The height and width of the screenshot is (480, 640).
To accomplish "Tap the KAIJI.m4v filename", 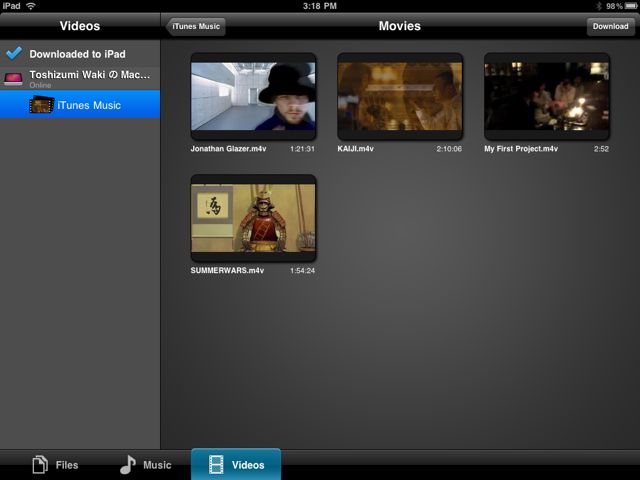I will (355, 149).
